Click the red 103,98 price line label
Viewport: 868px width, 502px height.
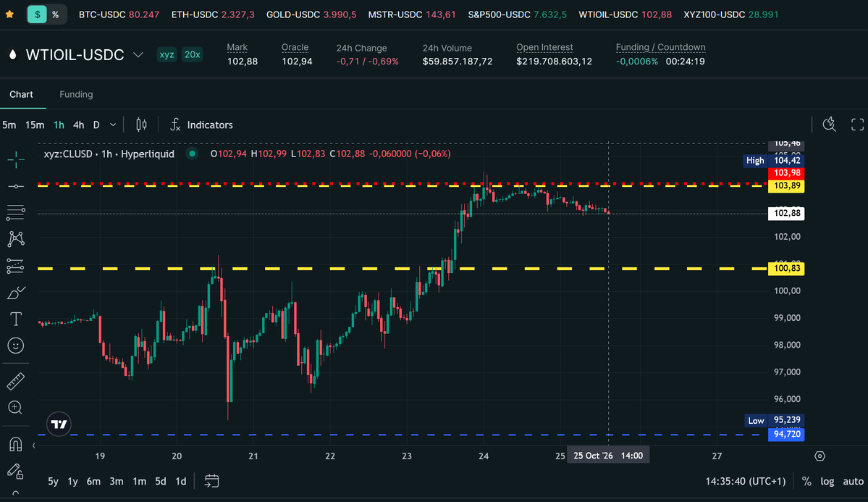(x=786, y=173)
